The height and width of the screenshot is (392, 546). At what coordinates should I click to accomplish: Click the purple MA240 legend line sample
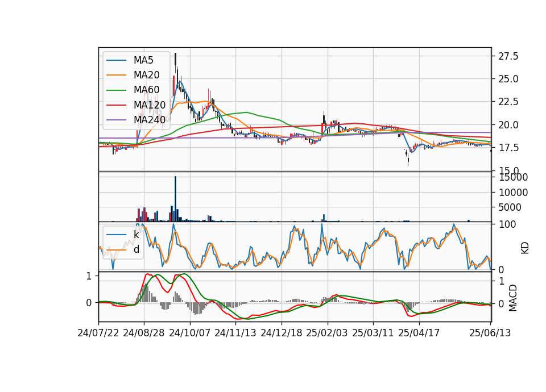click(116, 120)
